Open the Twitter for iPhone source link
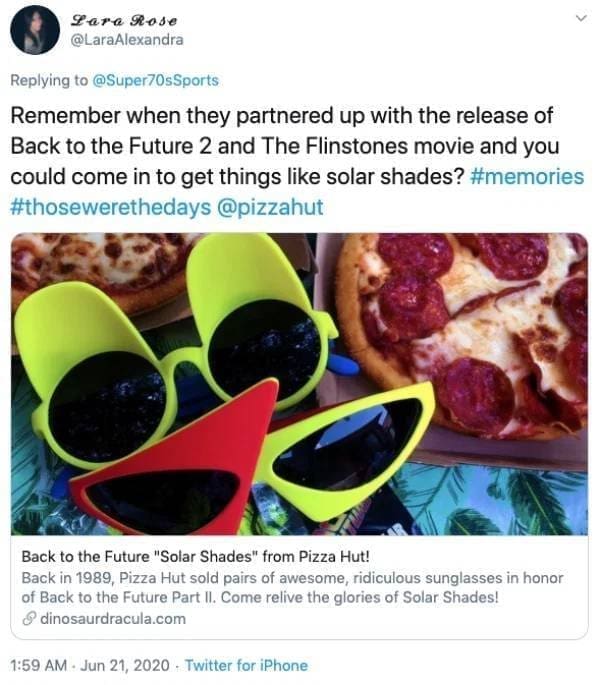The width and height of the screenshot is (600, 685). 246,665
